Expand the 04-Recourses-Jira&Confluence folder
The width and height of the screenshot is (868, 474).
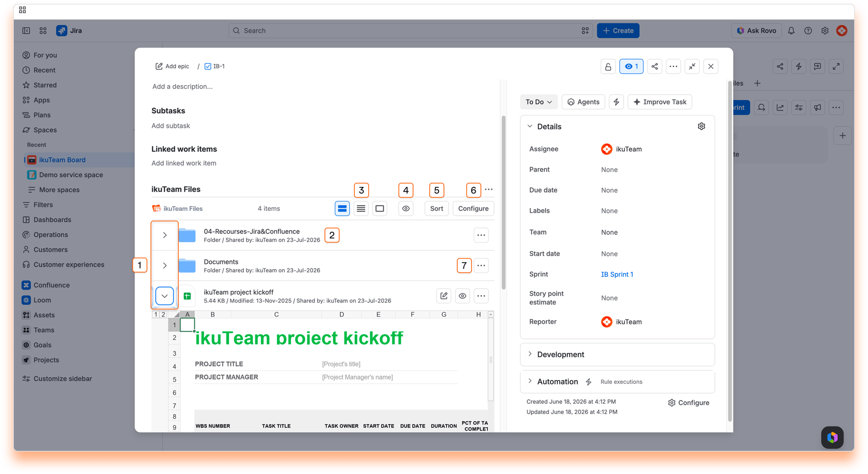165,235
